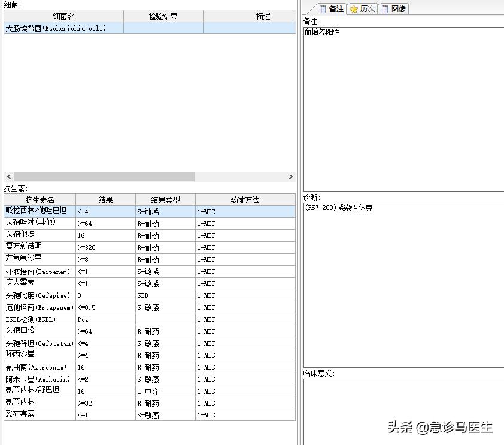
Task: Click the 结果类型 column header
Action: coord(165,200)
